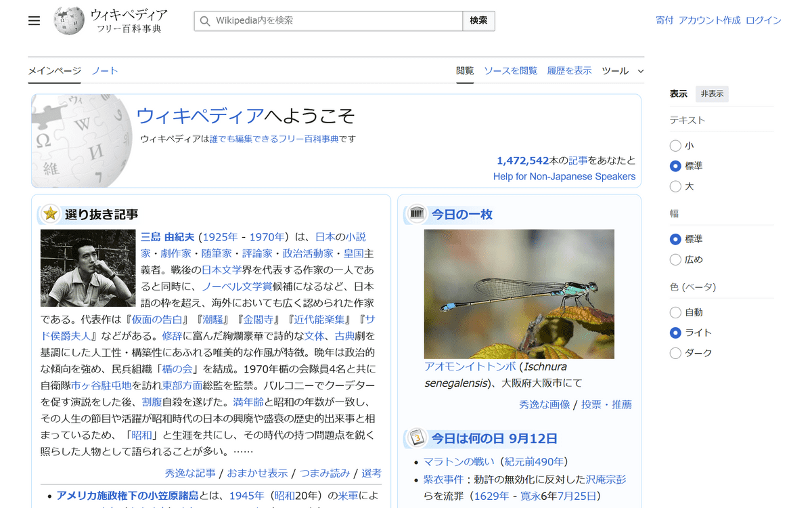The image size is (812, 508).
Task: Click the 選考 link
Action: click(x=371, y=473)
